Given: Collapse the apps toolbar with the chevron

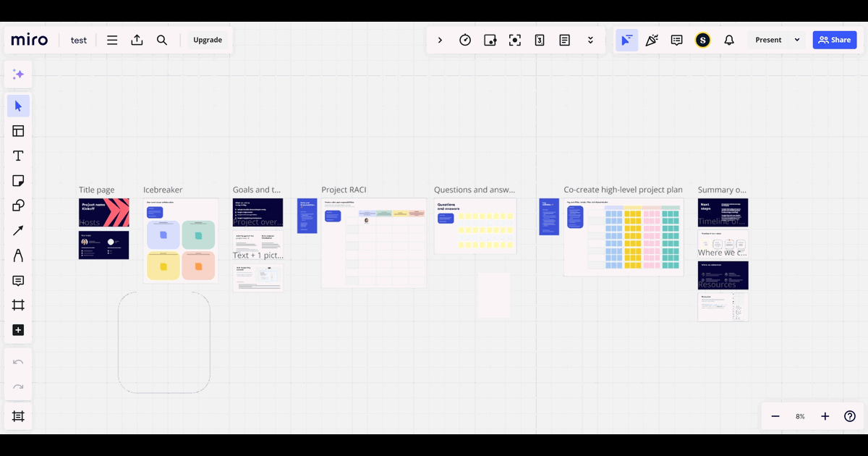Looking at the screenshot, I should pos(440,40).
